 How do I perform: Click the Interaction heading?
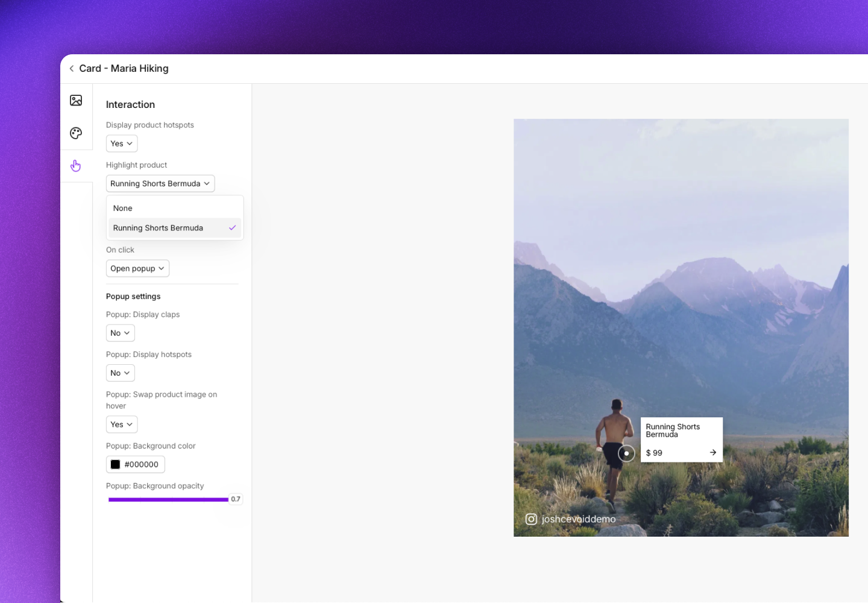click(130, 104)
